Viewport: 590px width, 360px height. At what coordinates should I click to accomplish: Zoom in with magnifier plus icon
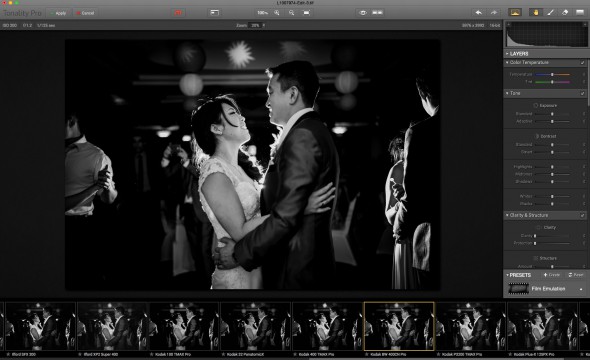click(277, 13)
